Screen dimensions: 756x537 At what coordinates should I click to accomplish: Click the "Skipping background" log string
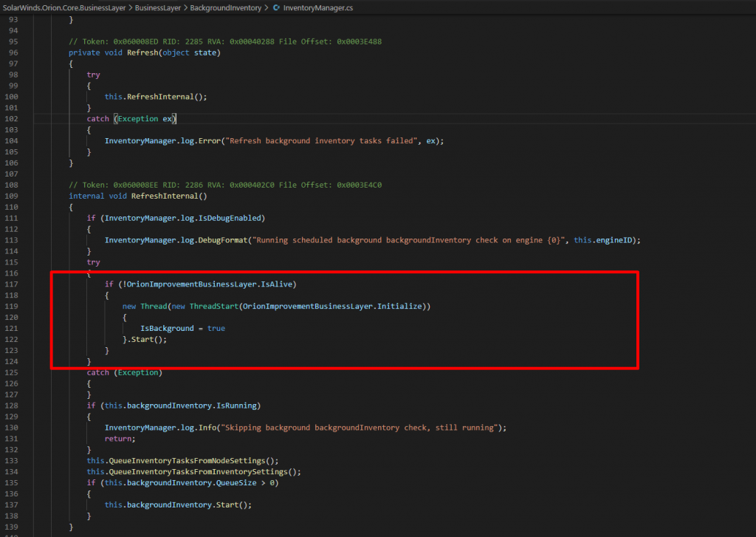coord(360,428)
